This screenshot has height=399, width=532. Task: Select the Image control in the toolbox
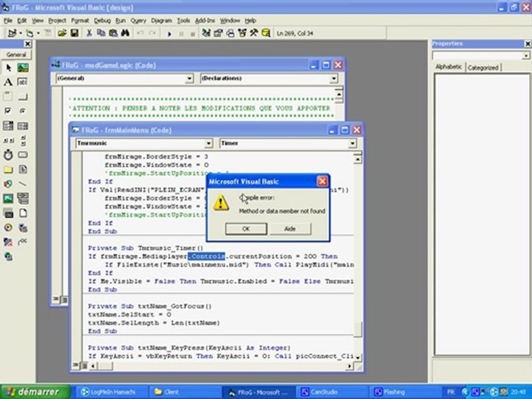click(8, 198)
